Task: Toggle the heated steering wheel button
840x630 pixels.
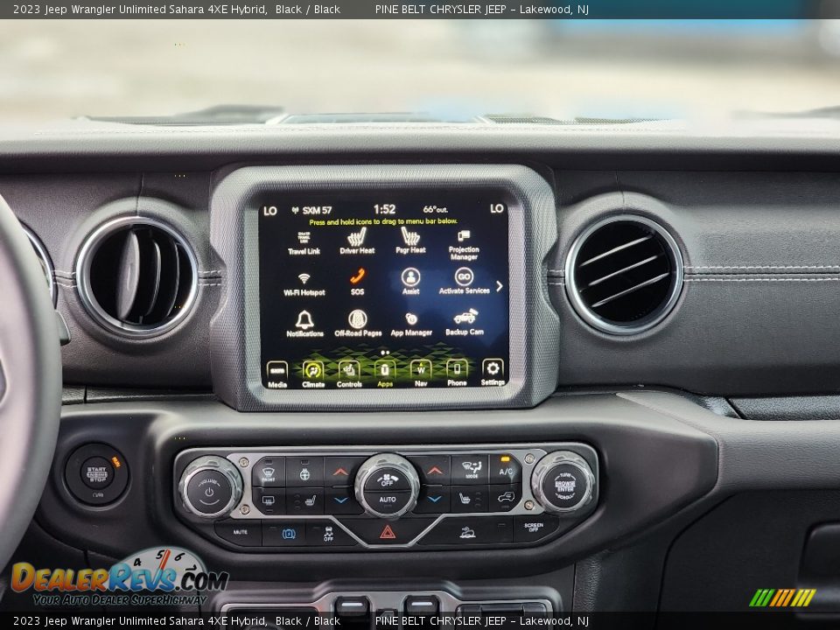Action: point(304,473)
